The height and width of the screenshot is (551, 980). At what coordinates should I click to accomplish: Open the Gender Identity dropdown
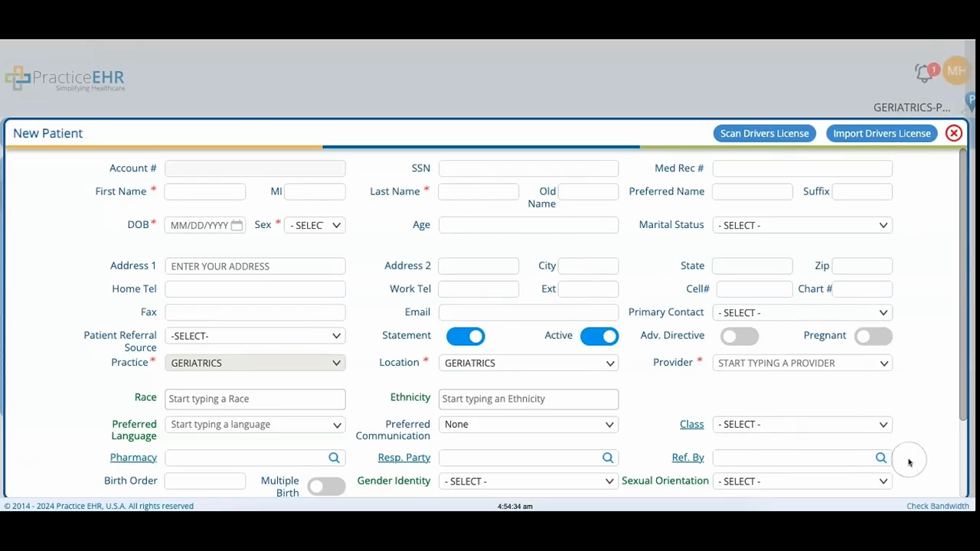[x=528, y=481]
